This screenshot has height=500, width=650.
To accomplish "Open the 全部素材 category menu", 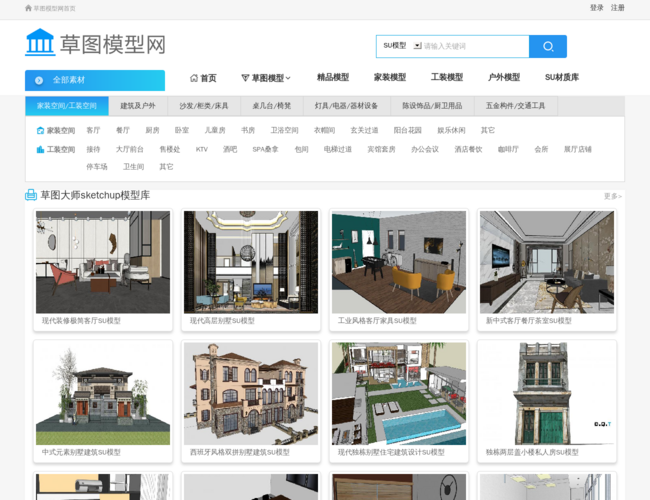I will pyautogui.click(x=94, y=80).
